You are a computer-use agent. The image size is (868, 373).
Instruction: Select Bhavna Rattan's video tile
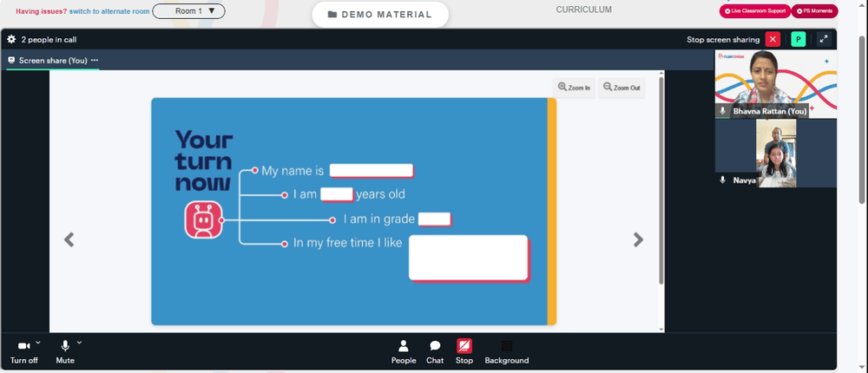pyautogui.click(x=775, y=84)
